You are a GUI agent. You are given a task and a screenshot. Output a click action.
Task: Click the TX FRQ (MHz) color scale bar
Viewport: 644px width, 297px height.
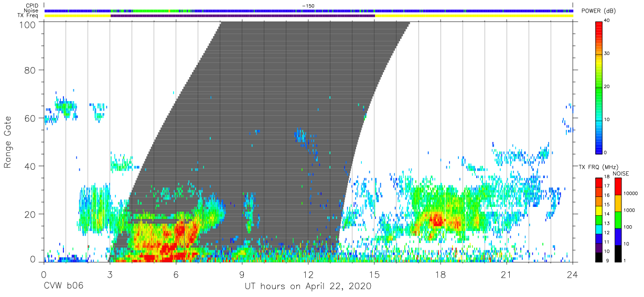pos(598,220)
